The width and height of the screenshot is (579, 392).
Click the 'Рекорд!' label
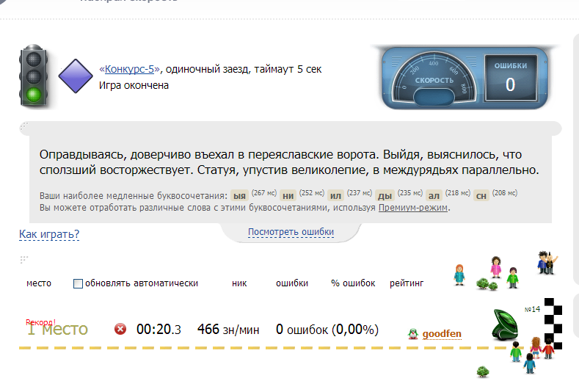click(40, 322)
